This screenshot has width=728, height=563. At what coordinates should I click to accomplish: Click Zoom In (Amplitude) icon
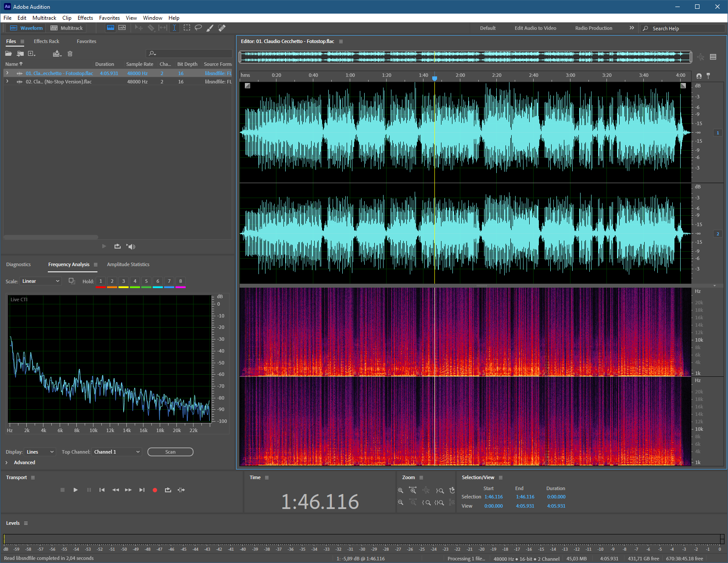tap(401, 490)
